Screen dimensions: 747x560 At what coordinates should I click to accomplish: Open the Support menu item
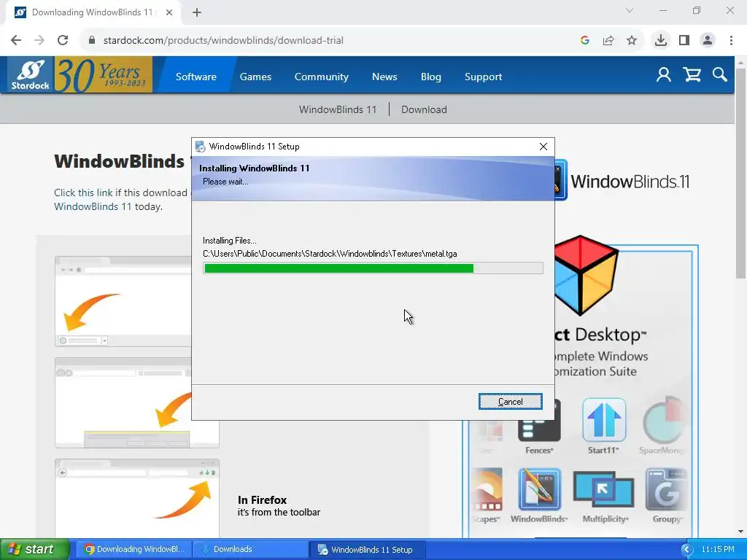pyautogui.click(x=483, y=77)
